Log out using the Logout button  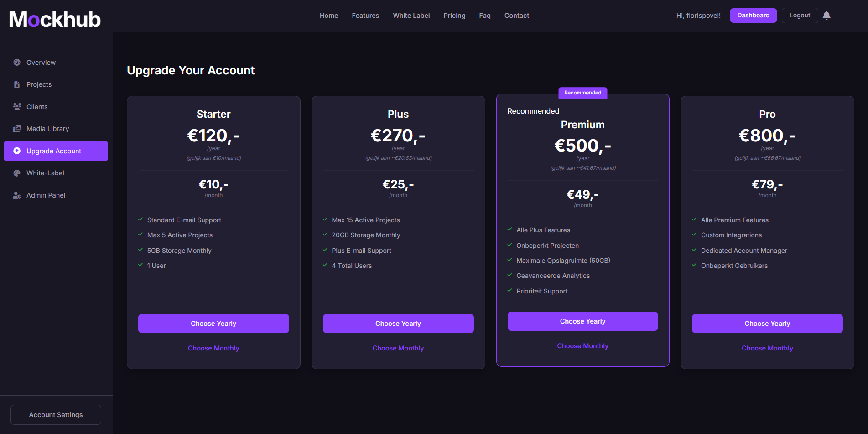click(800, 15)
